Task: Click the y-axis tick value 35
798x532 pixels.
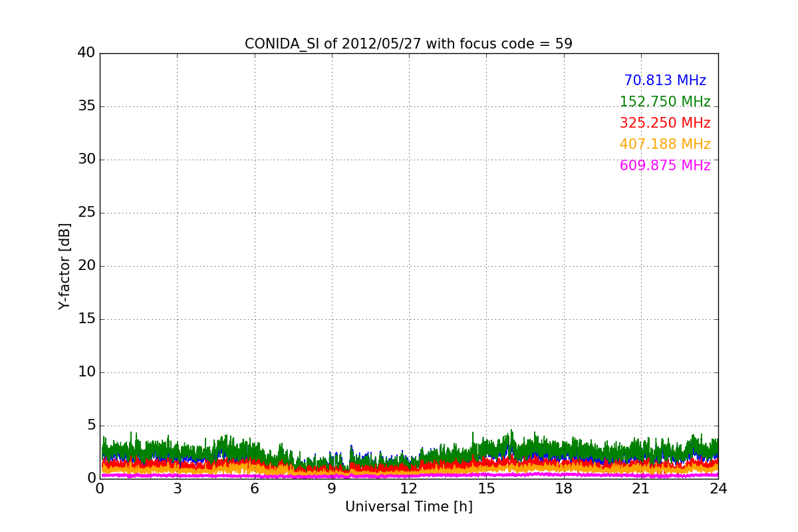Action: [x=86, y=106]
